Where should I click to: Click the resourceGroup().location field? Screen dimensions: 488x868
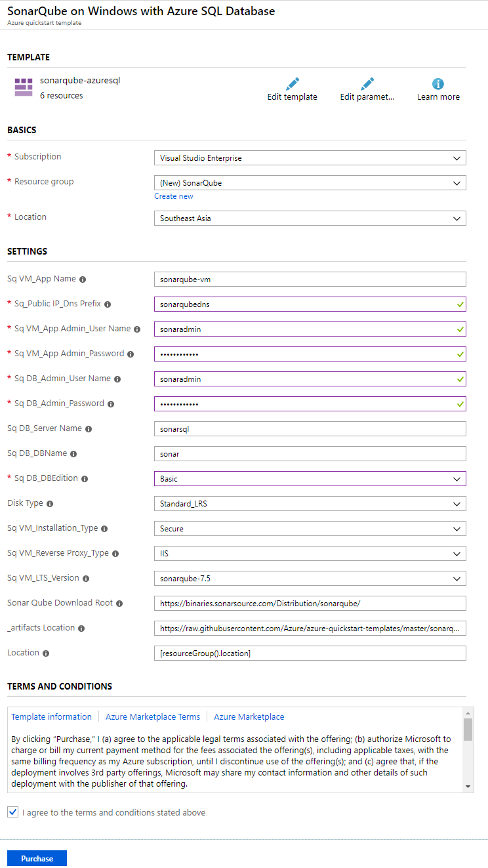click(x=310, y=653)
